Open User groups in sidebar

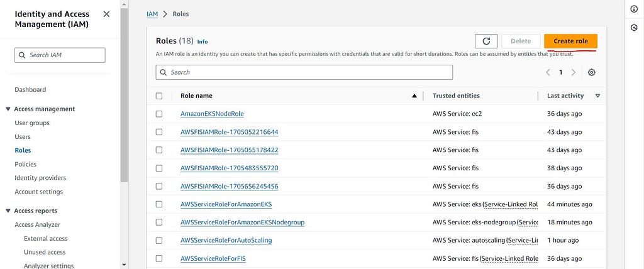coord(32,123)
